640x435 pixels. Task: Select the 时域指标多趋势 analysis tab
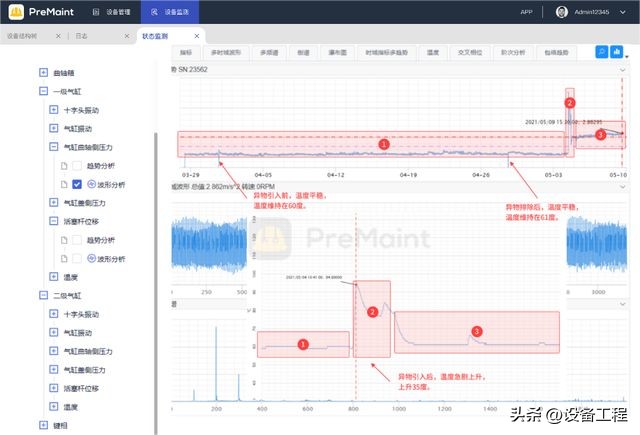(387, 53)
